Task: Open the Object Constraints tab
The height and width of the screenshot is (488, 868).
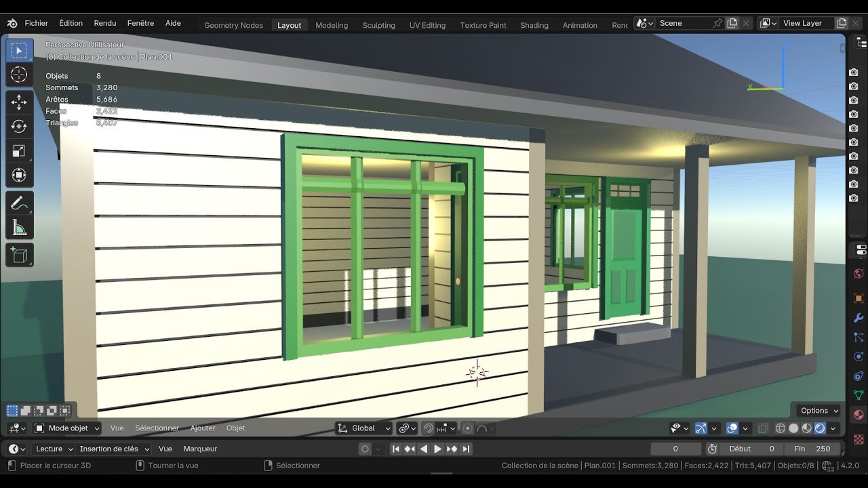Action: point(859,376)
